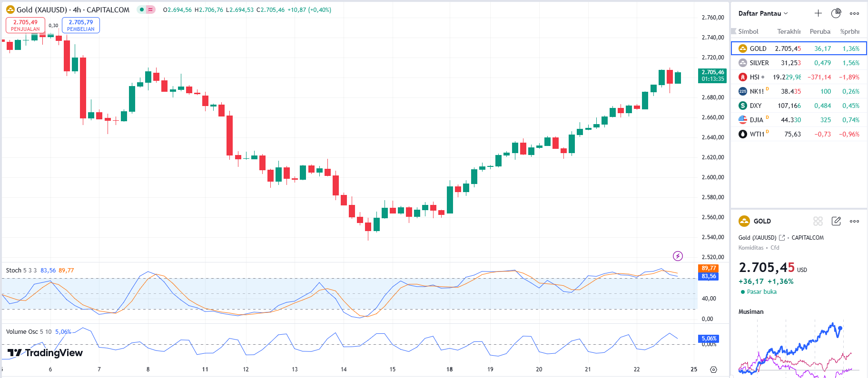Viewport: 868px width, 378px height.
Task: Click the add note pencil icon for GOLD
Action: coord(836,221)
